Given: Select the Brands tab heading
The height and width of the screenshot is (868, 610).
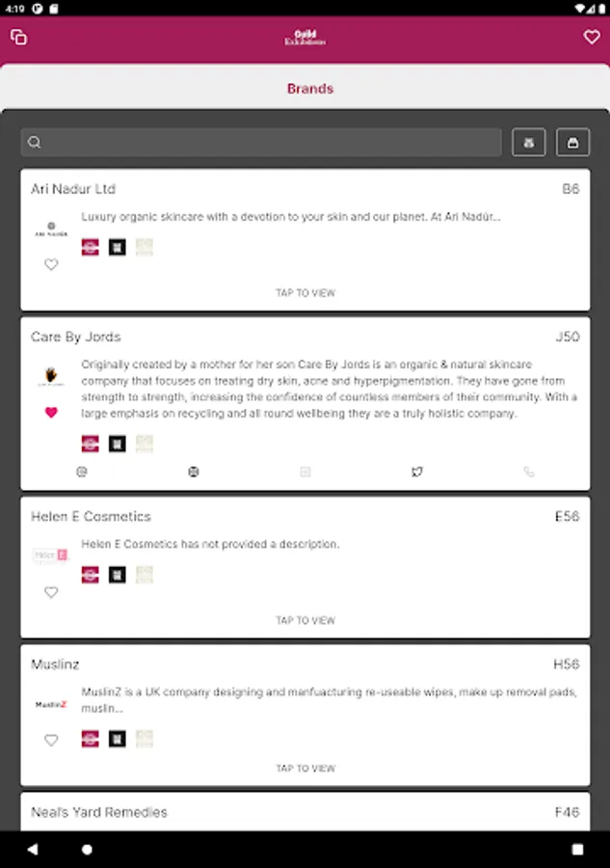Looking at the screenshot, I should [x=310, y=89].
